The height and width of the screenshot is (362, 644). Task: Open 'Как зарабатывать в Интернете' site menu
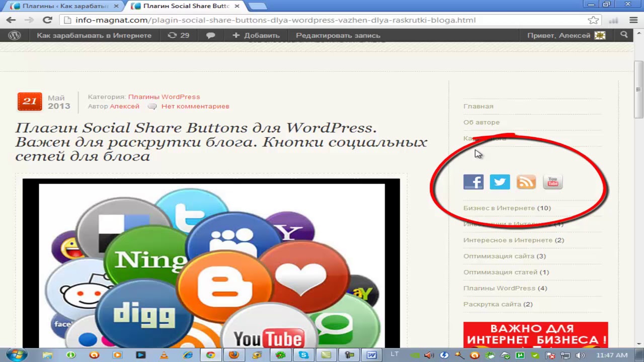pos(94,35)
